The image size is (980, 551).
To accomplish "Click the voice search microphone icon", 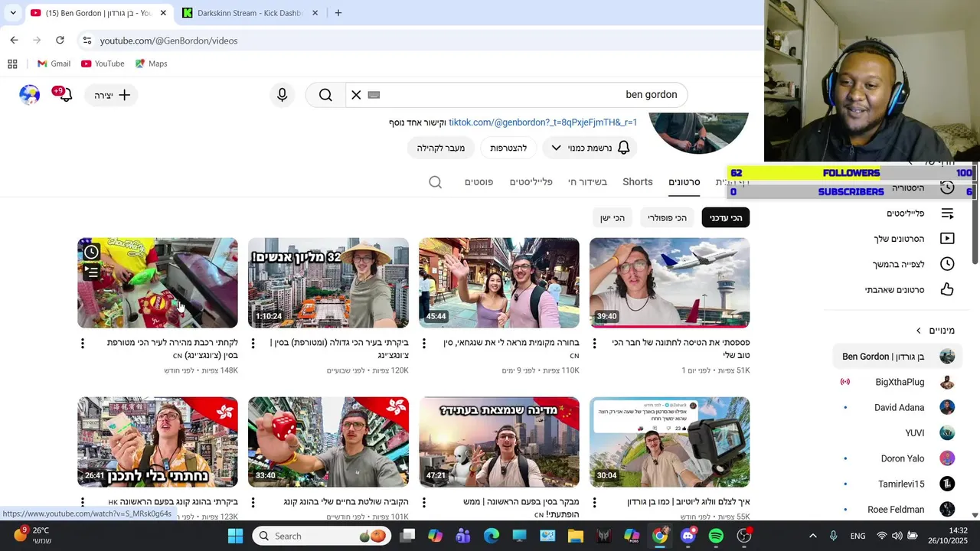I will point(282,95).
